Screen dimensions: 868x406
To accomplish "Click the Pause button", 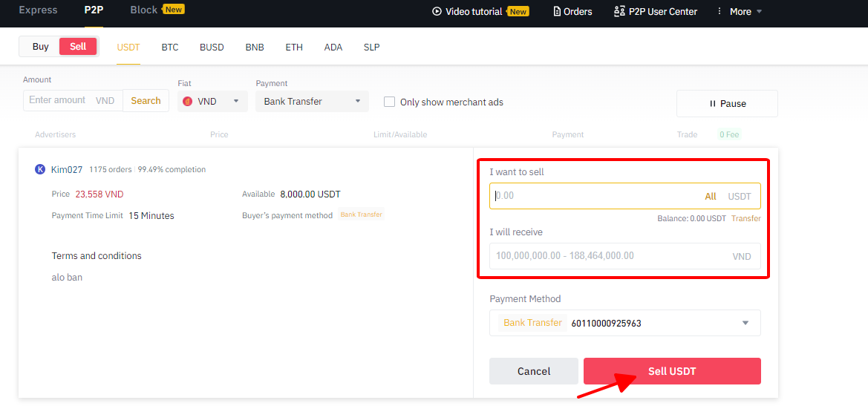I will tap(727, 103).
